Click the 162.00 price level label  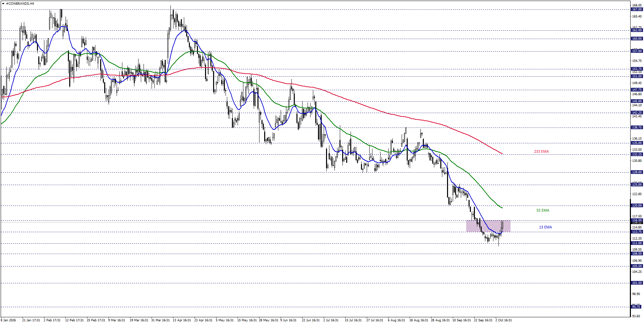point(637,30)
